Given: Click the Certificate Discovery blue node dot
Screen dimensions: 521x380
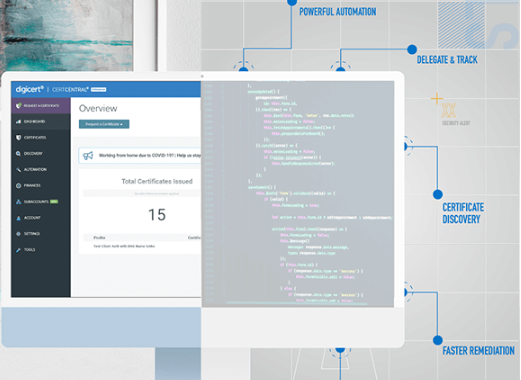Looking at the screenshot, I should coord(438,194).
